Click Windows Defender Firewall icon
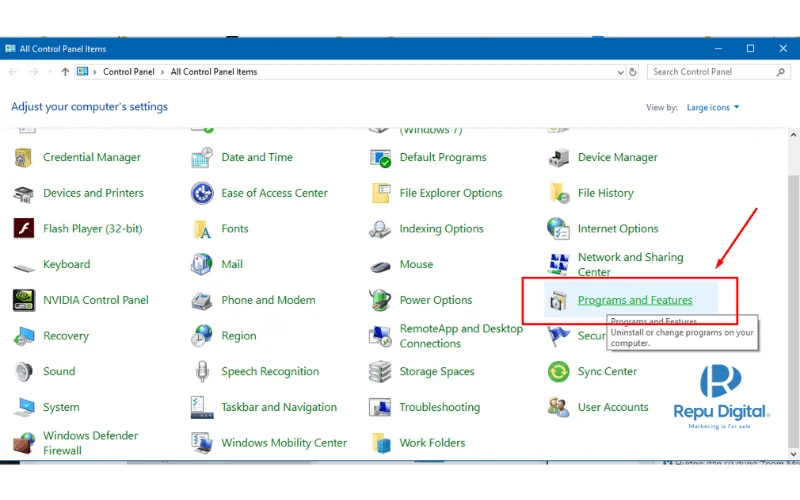The width and height of the screenshot is (800, 500). tap(23, 443)
